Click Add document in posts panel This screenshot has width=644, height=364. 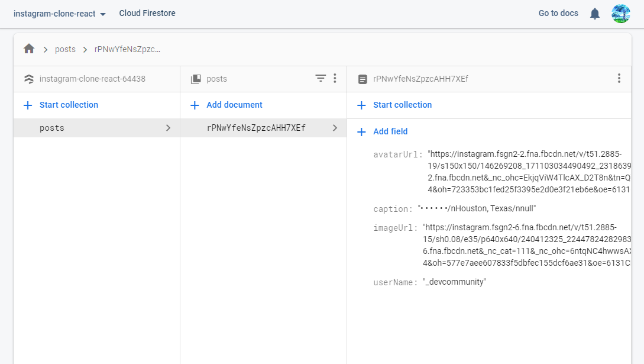pos(234,105)
